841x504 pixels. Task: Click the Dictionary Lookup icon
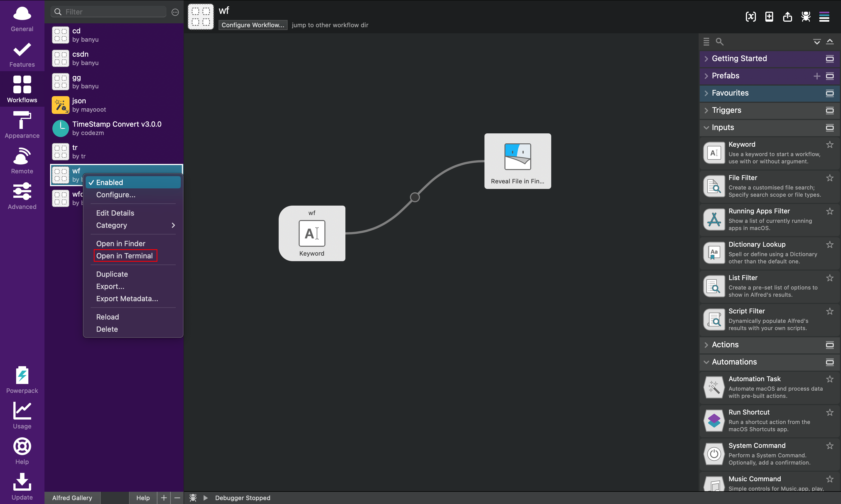tap(714, 253)
